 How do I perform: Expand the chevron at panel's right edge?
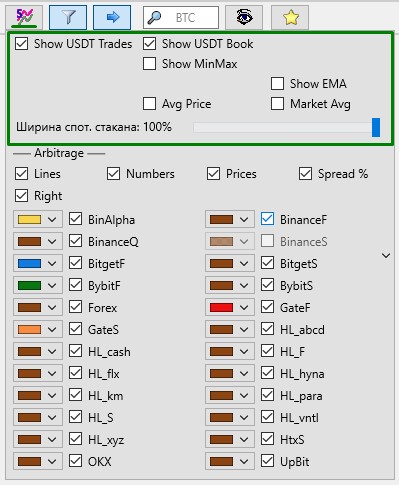[386, 256]
